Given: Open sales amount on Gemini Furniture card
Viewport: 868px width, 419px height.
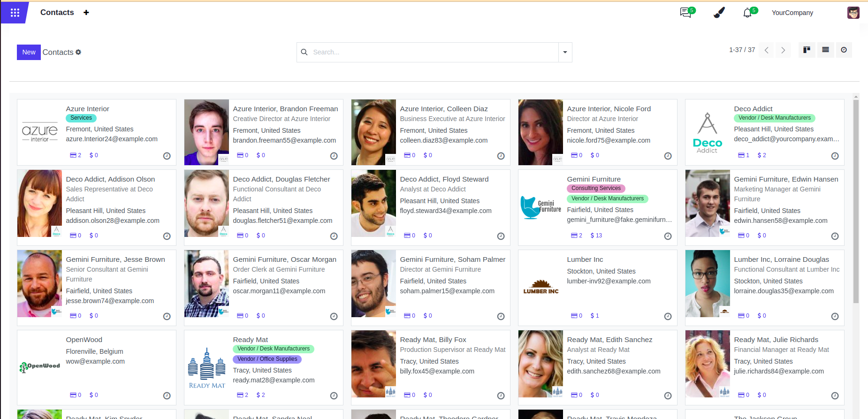Looking at the screenshot, I should [596, 236].
